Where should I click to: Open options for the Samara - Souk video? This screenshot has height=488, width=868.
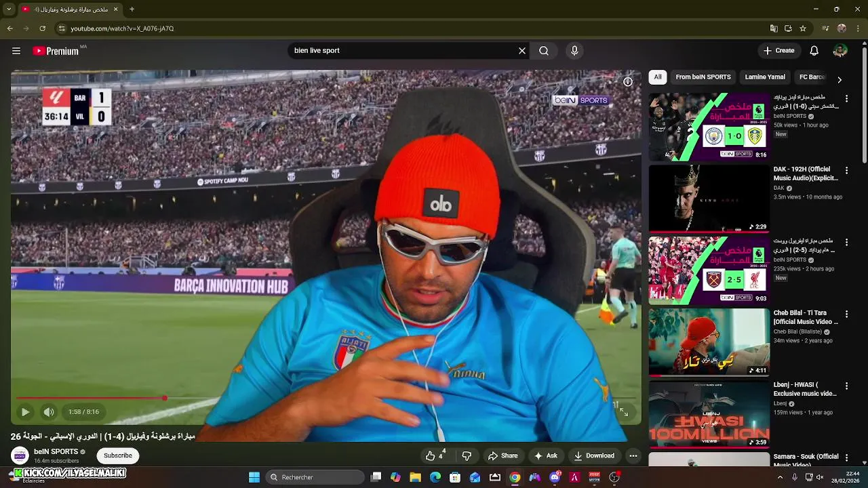[846, 457]
